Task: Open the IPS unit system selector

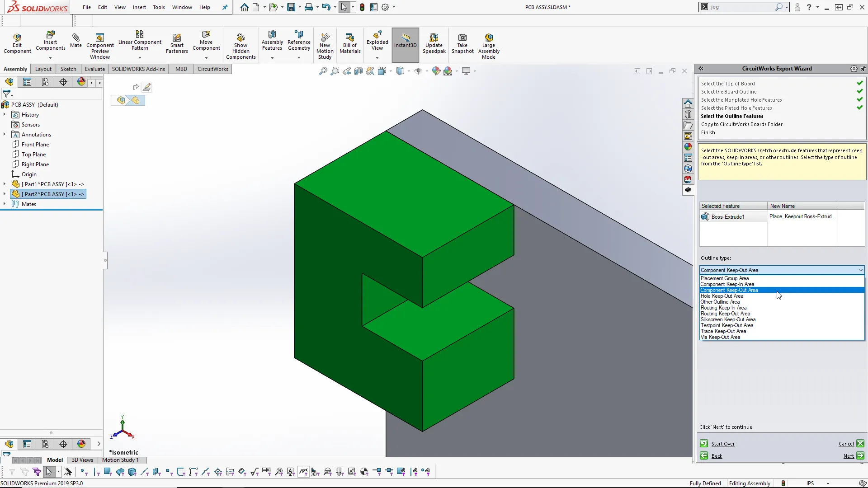Action: (x=817, y=483)
